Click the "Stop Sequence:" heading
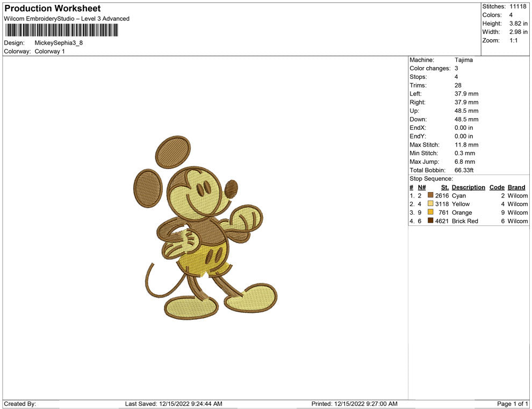The height and width of the screenshot is (409, 532). pyautogui.click(x=431, y=179)
